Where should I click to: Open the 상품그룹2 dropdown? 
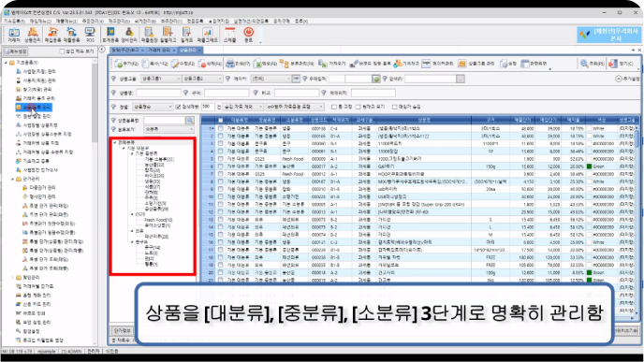point(202,79)
